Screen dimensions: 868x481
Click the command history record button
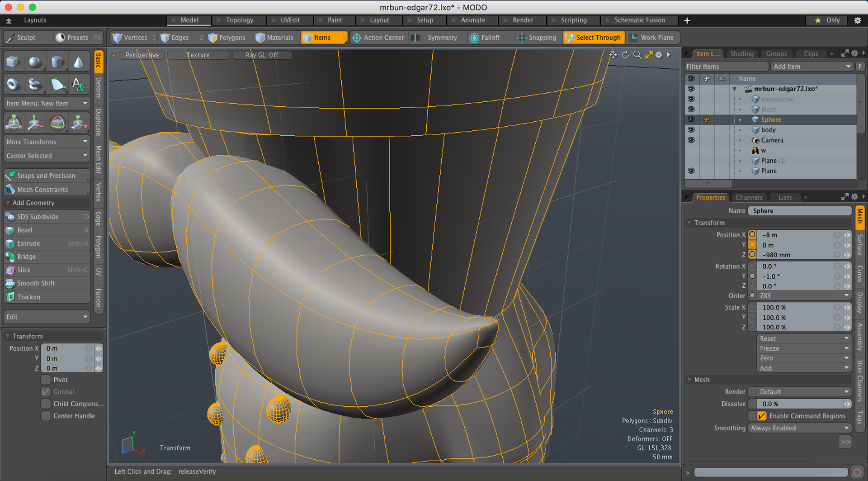[x=857, y=472]
